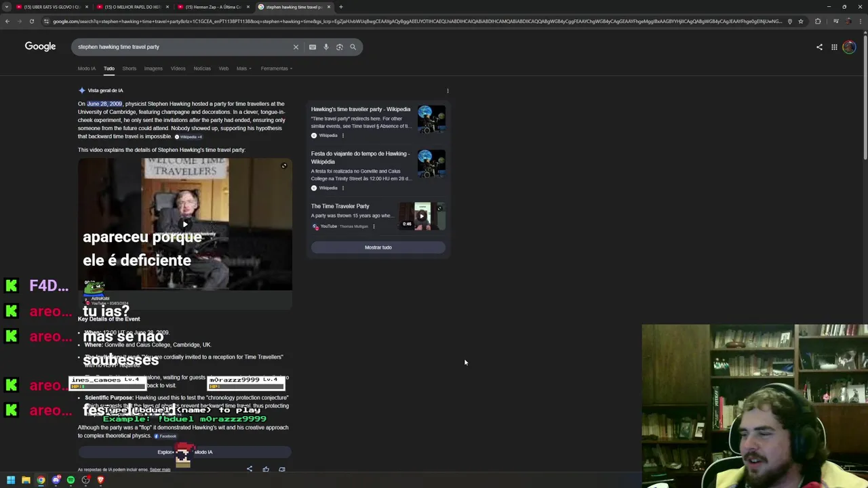This screenshot has width=868, height=488.
Task: Submit search with the magnifier icon
Action: (353, 47)
